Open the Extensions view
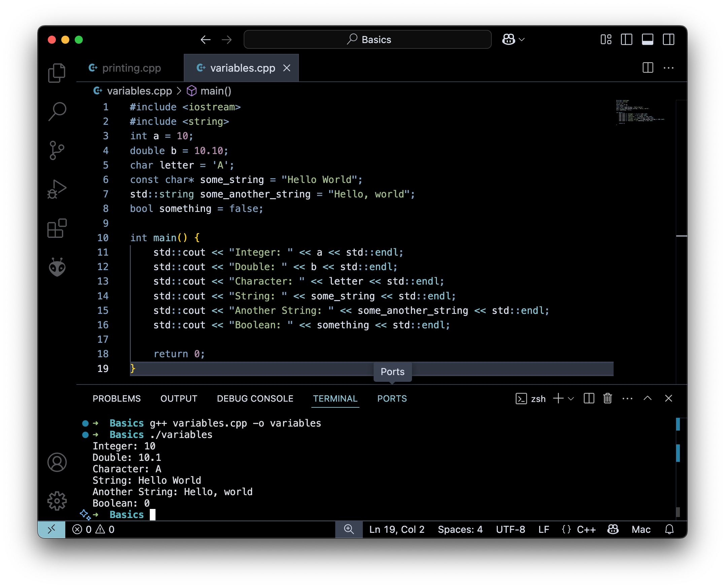The height and width of the screenshot is (588, 725). [x=57, y=228]
